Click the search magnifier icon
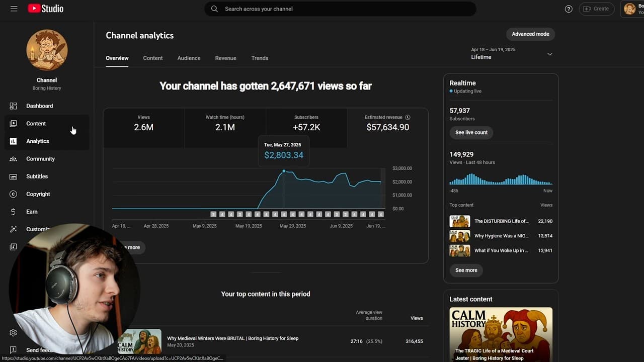 pyautogui.click(x=214, y=9)
